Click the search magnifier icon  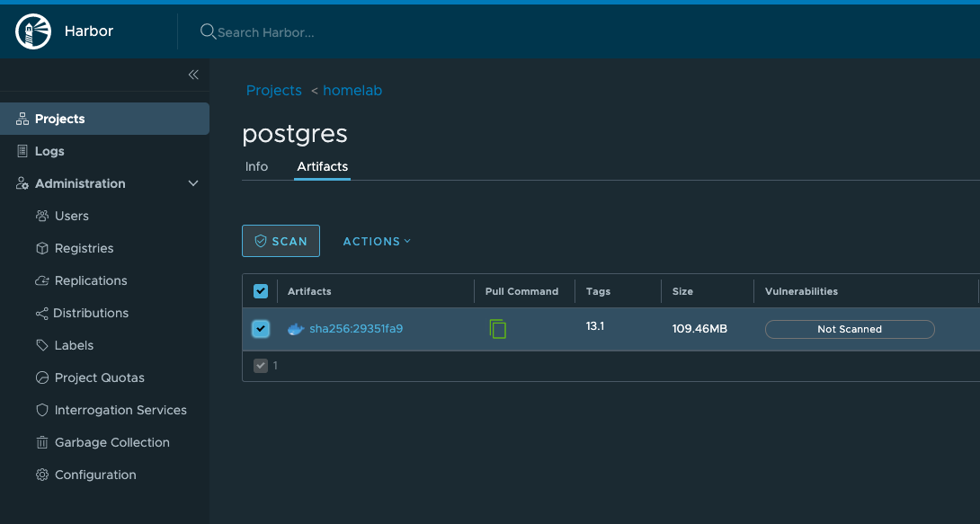(208, 31)
